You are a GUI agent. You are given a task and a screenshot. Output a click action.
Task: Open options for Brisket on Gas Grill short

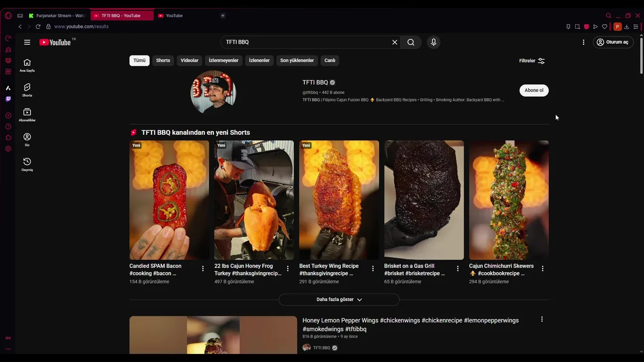tap(458, 268)
